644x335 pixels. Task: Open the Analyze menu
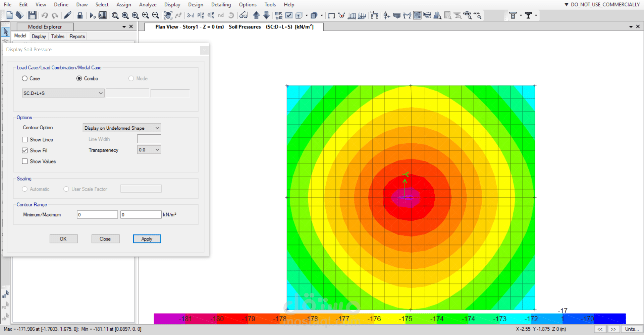point(148,5)
